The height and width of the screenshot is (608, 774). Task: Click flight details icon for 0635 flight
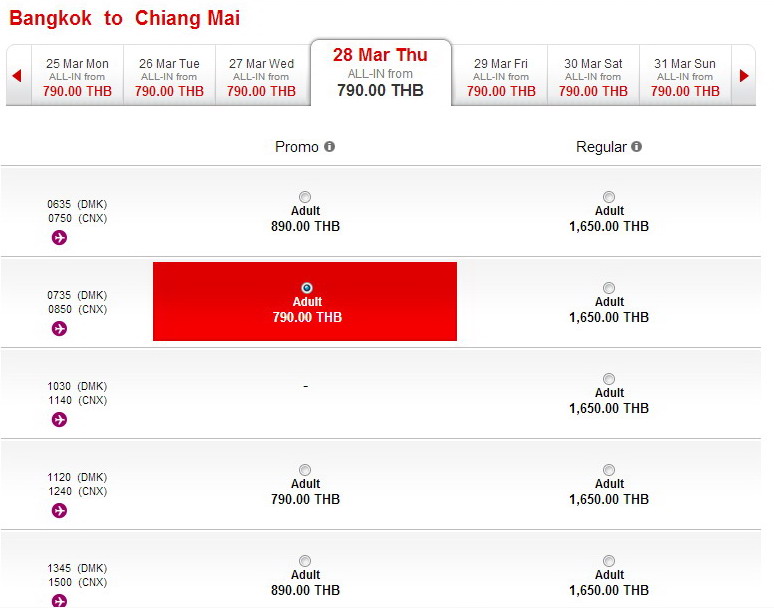[x=59, y=238]
